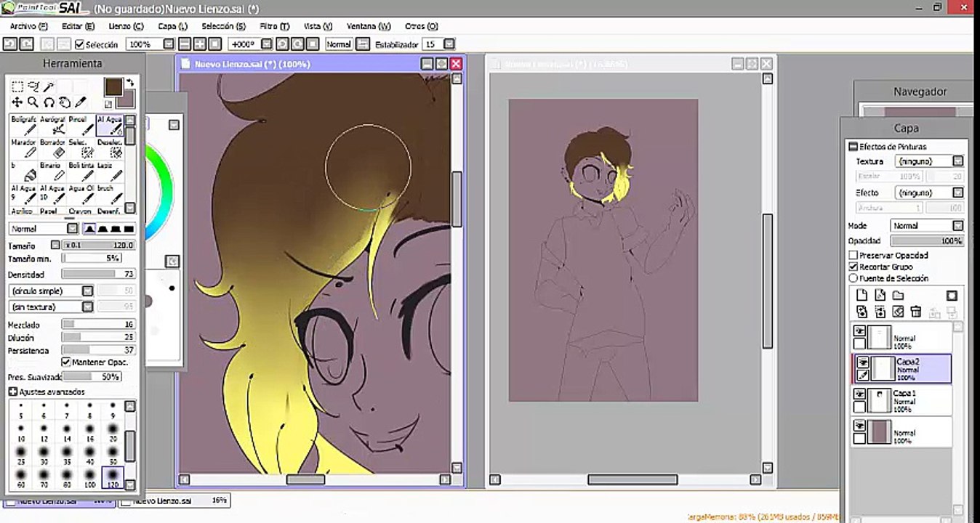Switch to Nuevo Lienzo.sai 16% tab
This screenshot has height=523, width=980.
174,500
